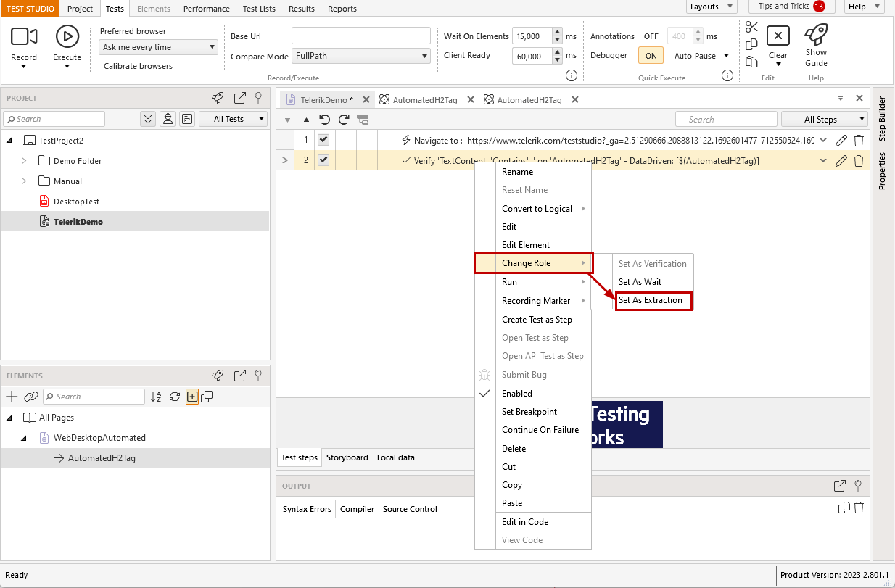Edit step 1 with pencil icon

pyautogui.click(x=841, y=141)
